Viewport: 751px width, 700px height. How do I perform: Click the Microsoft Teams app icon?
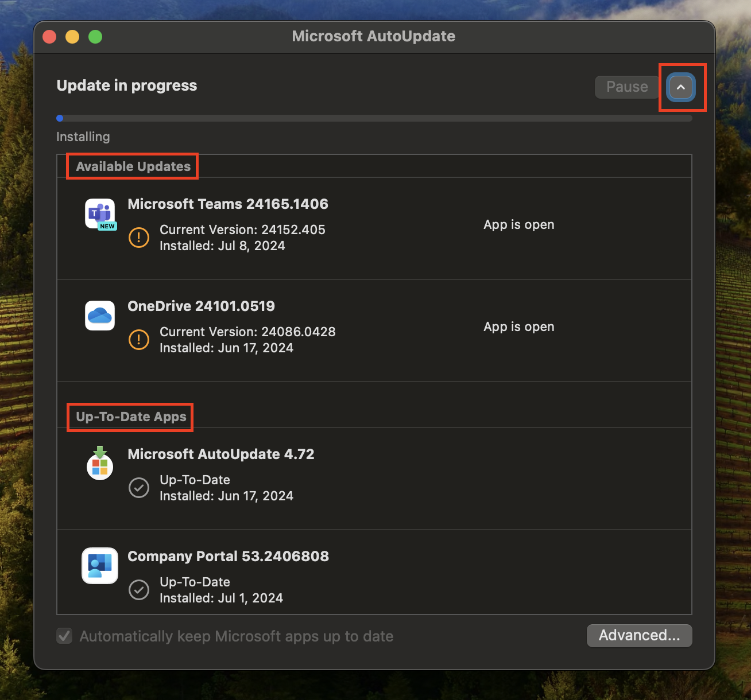(x=100, y=214)
